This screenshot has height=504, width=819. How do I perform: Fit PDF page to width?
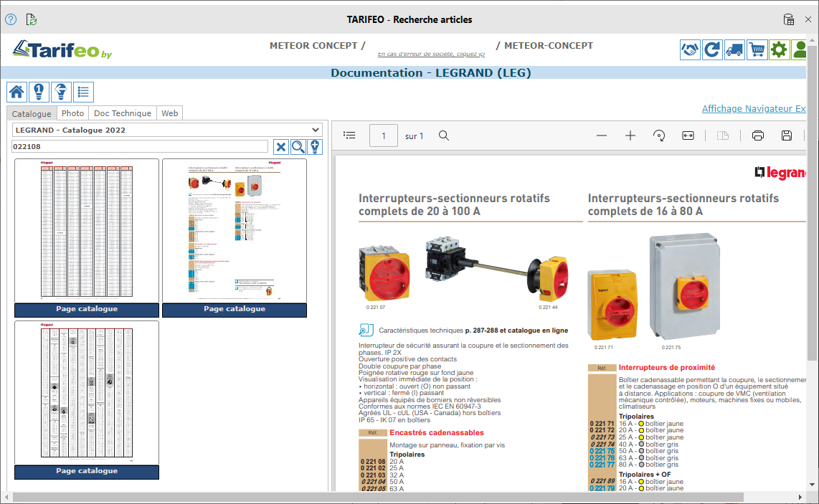[688, 135]
